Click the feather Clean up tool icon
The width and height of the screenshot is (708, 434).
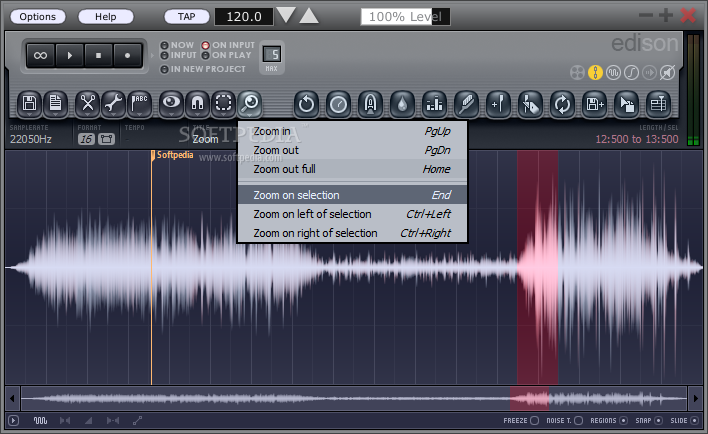(x=466, y=104)
